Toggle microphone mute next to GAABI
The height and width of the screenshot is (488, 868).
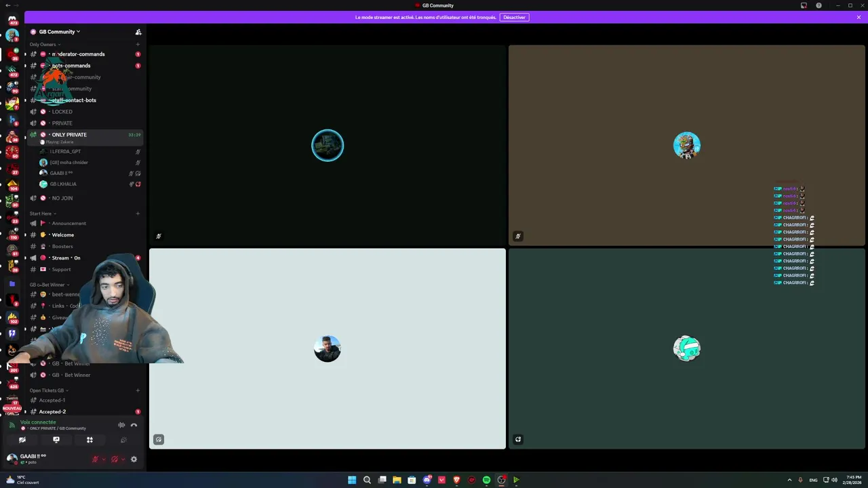(x=95, y=460)
